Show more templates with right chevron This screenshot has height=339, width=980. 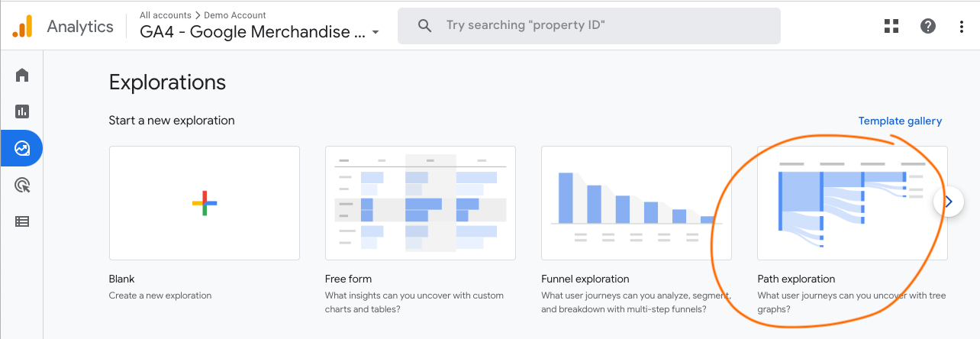949,202
